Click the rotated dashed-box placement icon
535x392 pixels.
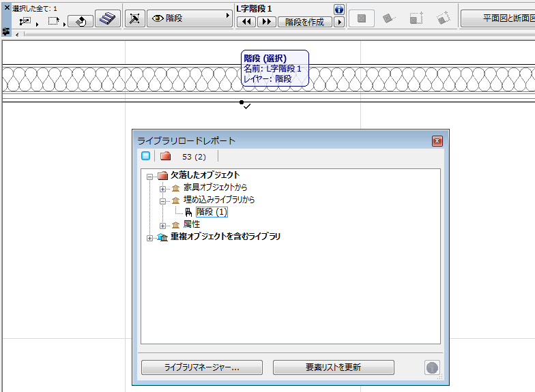[443, 18]
